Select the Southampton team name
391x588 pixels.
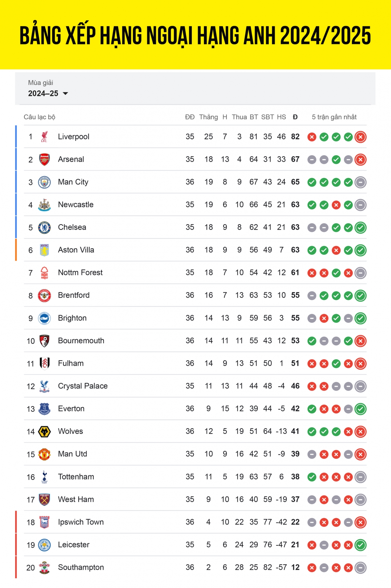[x=81, y=567]
